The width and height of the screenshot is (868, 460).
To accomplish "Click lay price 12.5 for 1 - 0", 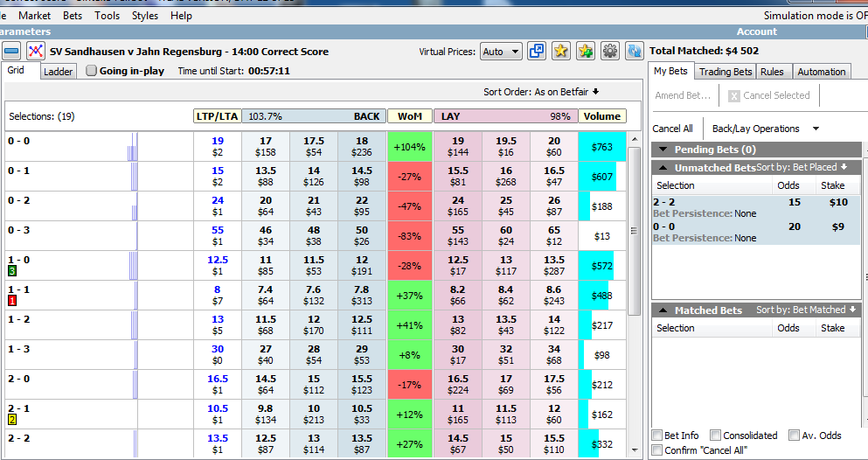I will pos(458,265).
